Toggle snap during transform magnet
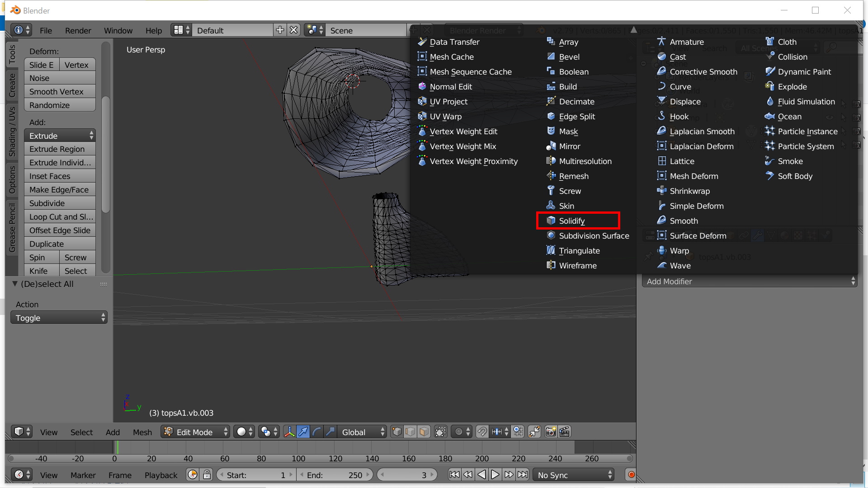 coord(482,432)
